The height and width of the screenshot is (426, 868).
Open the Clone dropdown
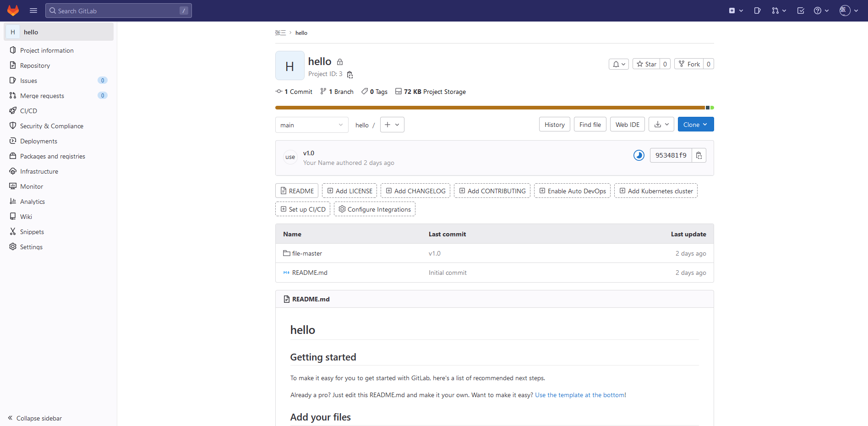(696, 125)
